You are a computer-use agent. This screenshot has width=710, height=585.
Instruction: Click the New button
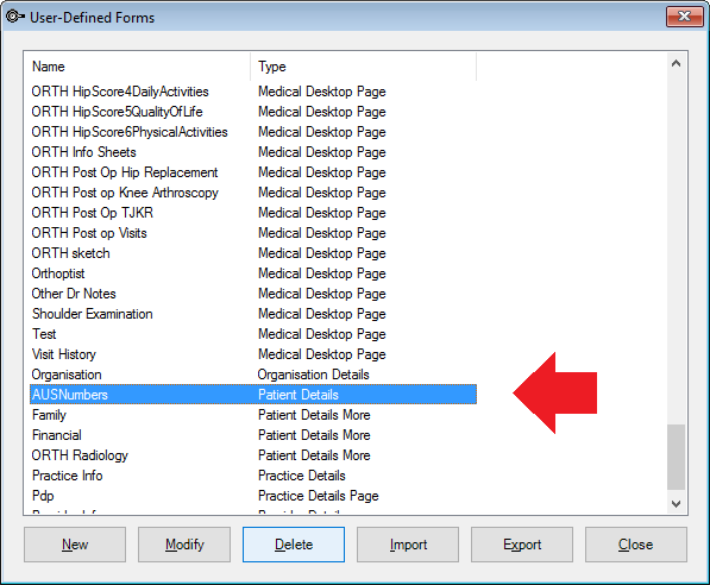pos(75,544)
